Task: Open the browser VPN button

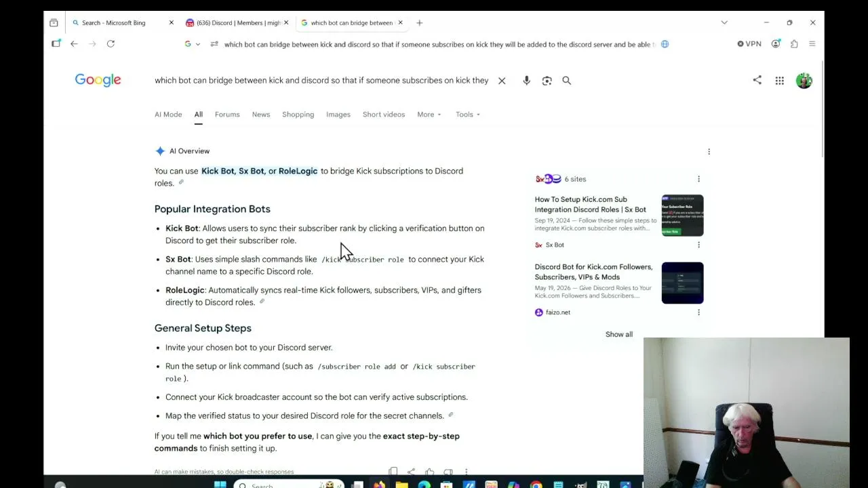Action: [x=749, y=43]
